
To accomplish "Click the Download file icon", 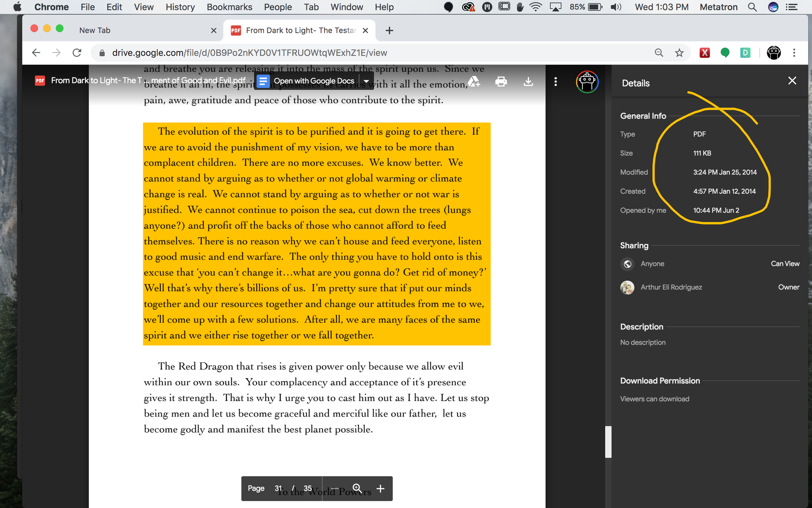I will coord(528,81).
